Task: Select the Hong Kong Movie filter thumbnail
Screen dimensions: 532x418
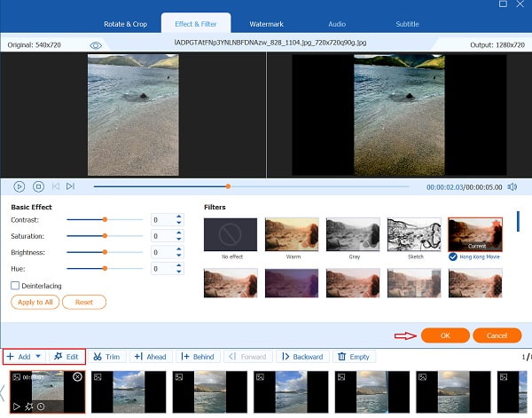Action: (475, 234)
